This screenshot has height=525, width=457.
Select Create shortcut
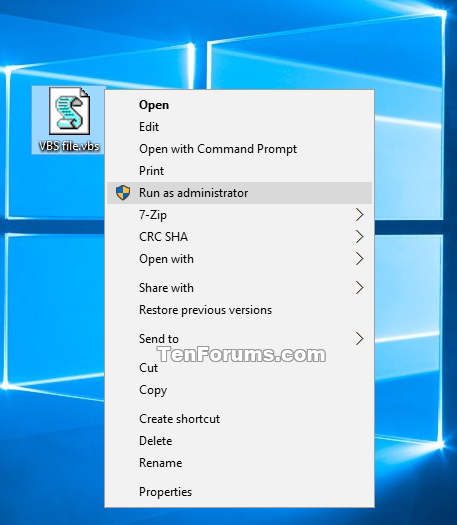pyautogui.click(x=239, y=419)
